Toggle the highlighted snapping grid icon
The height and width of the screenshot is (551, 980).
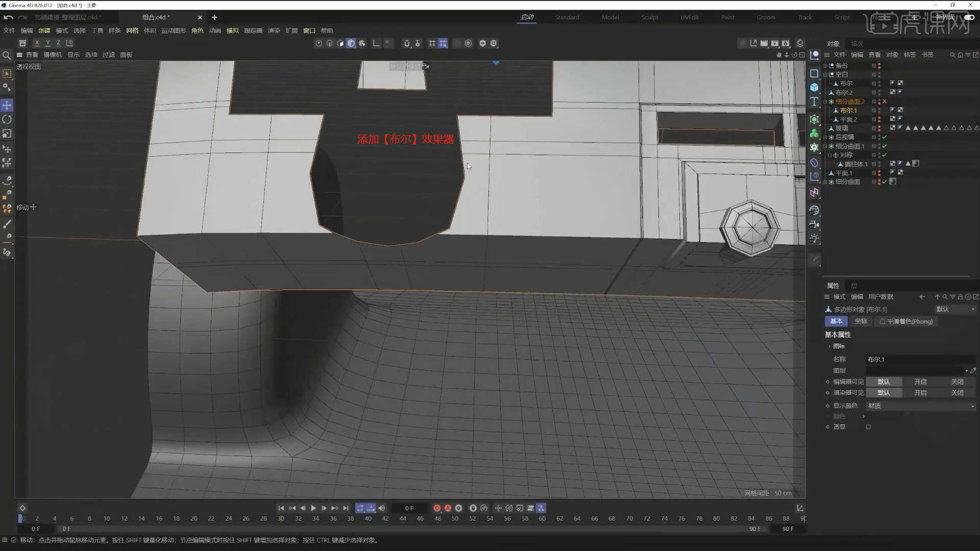pos(443,43)
